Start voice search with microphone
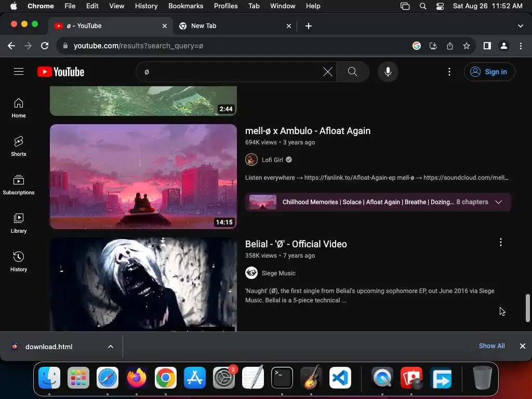 pos(388,72)
